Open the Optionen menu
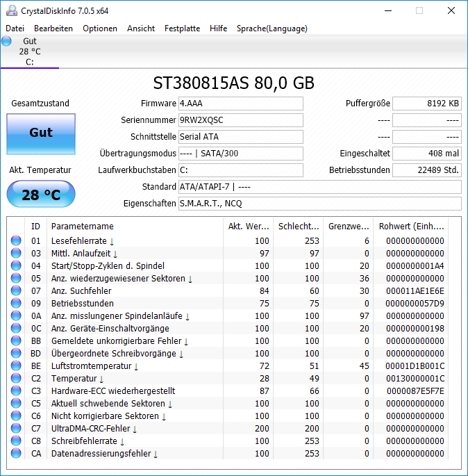 click(x=100, y=28)
